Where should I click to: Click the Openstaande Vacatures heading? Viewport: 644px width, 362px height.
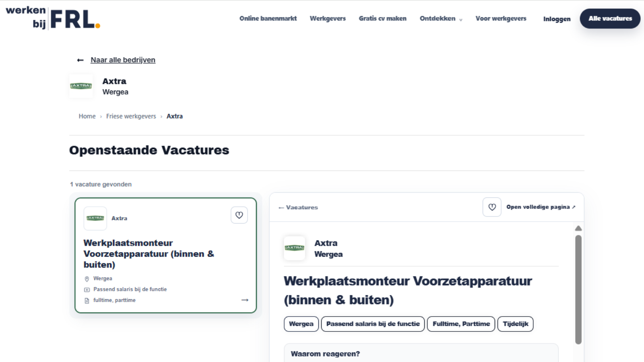pos(149,150)
